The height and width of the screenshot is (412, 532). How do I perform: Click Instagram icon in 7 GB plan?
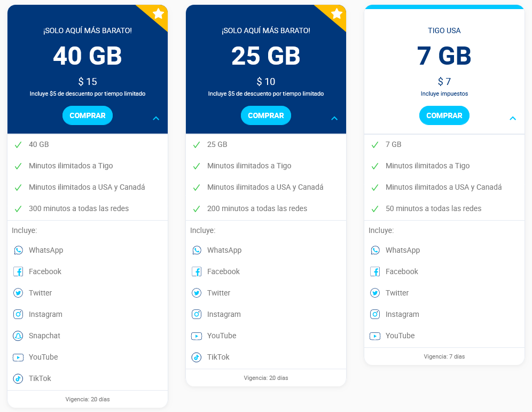point(375,314)
